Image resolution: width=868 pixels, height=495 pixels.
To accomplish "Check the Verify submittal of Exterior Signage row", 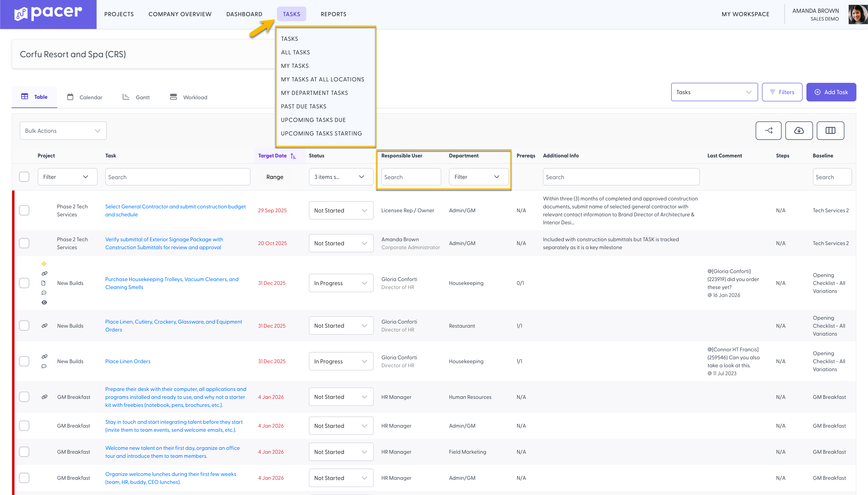I will click(24, 243).
